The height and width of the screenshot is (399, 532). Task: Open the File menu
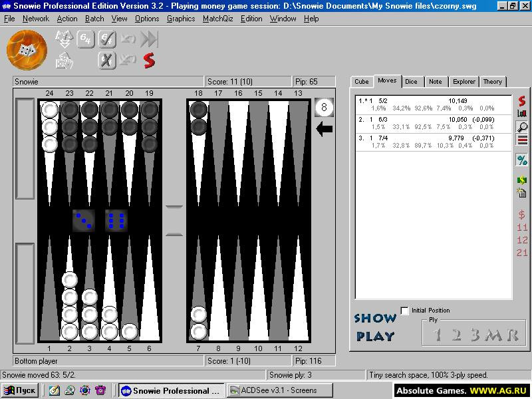coord(9,19)
